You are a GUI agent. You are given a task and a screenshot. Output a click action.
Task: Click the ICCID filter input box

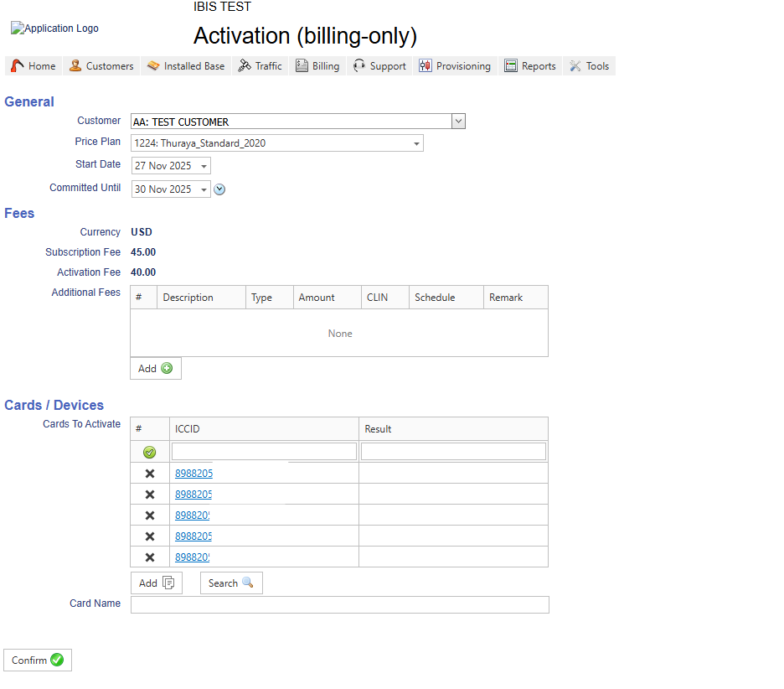[x=264, y=452]
